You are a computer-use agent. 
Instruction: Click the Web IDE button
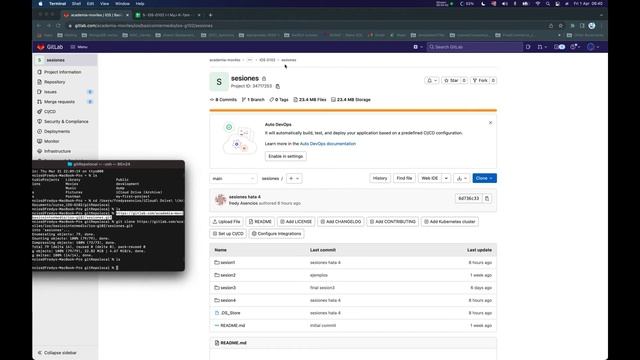click(429, 178)
